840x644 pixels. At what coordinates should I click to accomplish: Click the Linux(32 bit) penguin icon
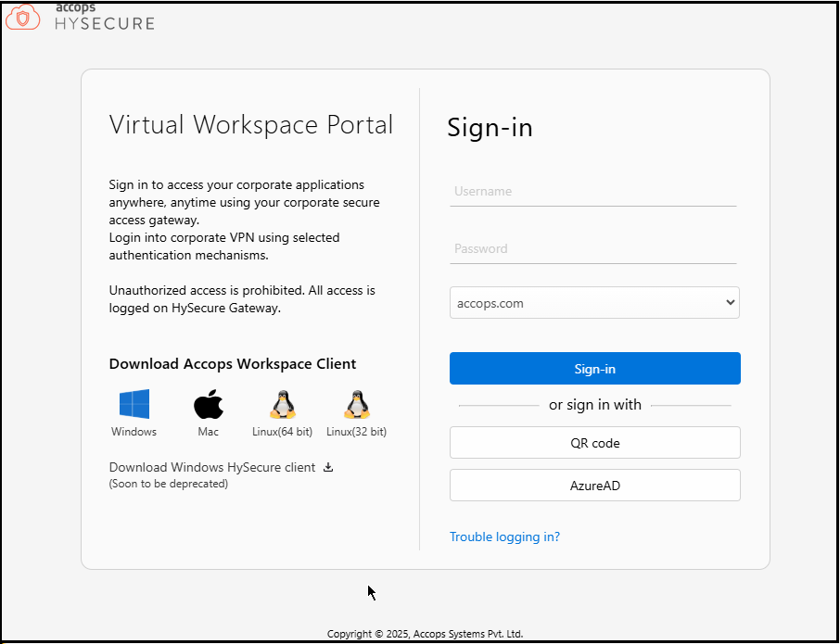[356, 404]
